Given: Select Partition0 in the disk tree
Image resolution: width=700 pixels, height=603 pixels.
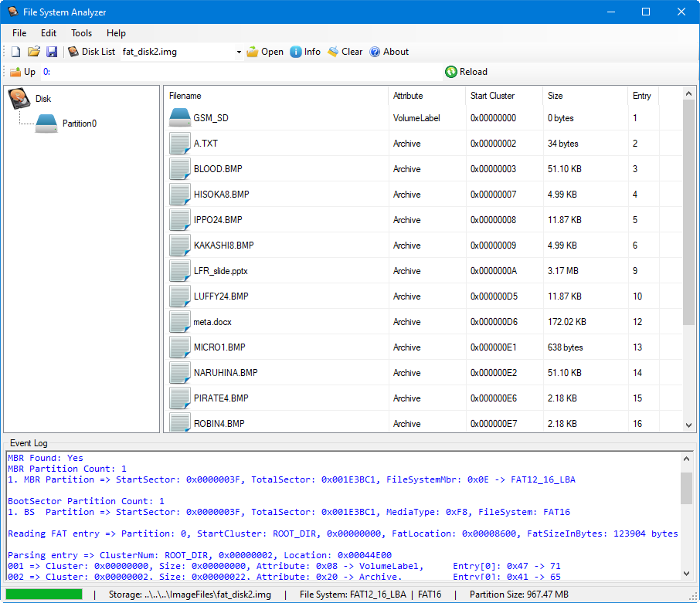Looking at the screenshot, I should (80, 124).
